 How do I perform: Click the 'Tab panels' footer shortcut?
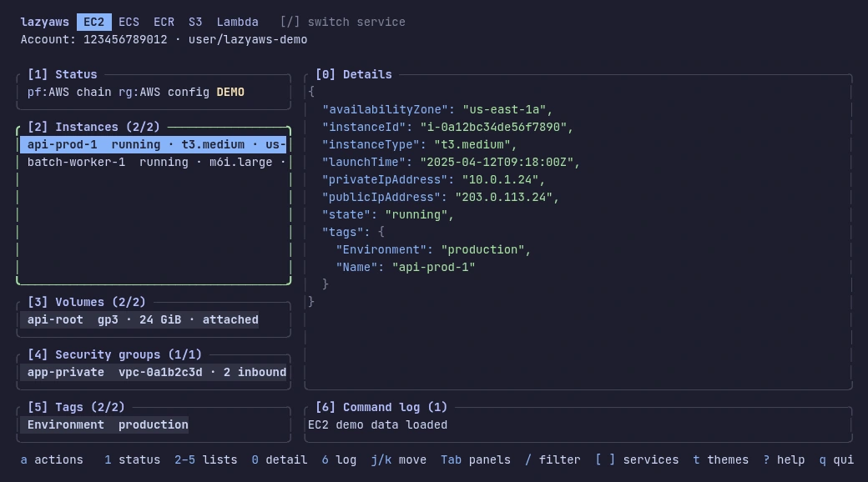click(476, 460)
